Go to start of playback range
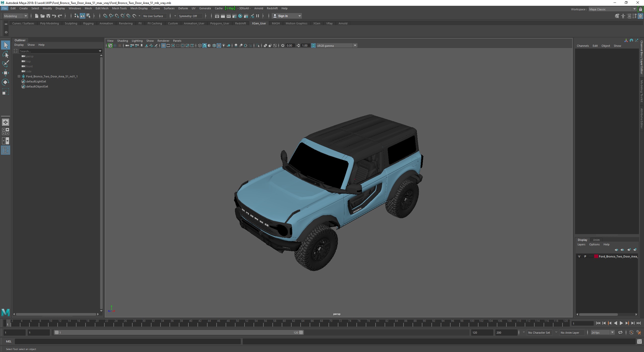This screenshot has width=644, height=352. [x=598, y=324]
